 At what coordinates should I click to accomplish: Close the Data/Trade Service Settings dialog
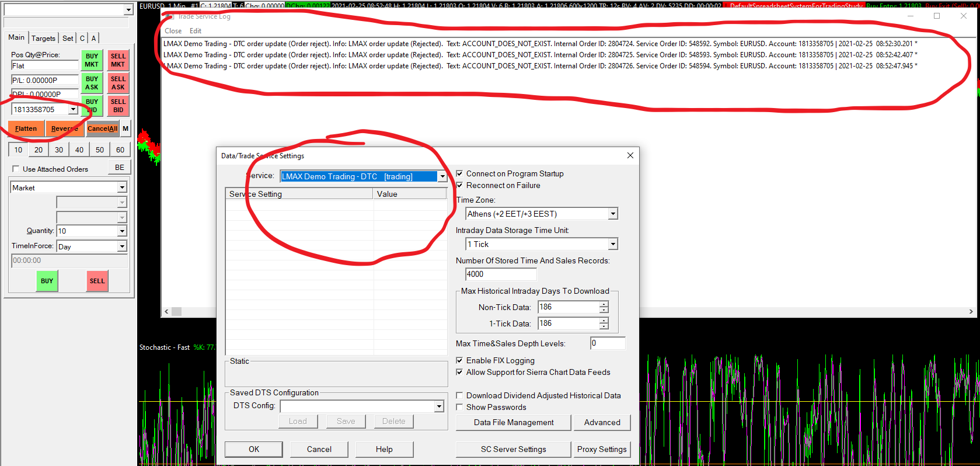630,155
